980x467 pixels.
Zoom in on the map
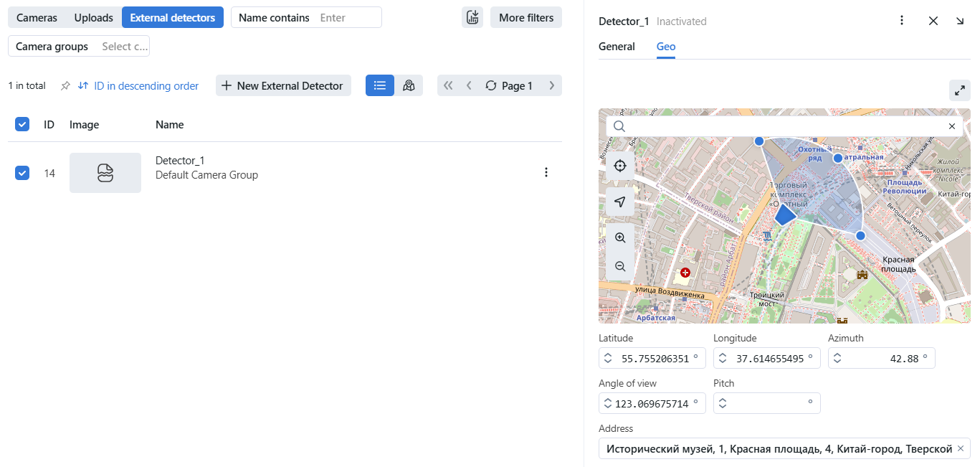click(x=620, y=237)
